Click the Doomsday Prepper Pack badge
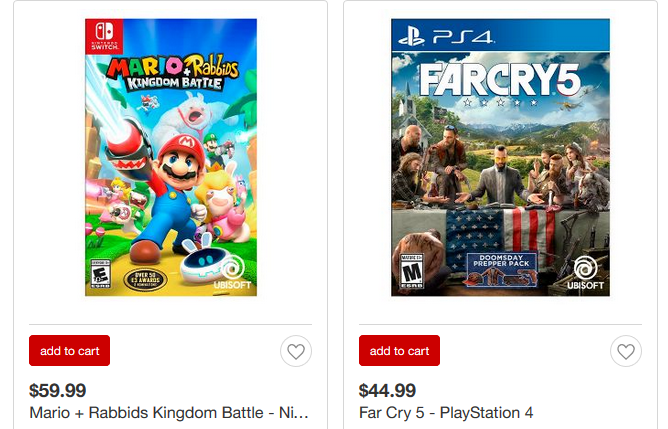This screenshot has width=668, height=429. tap(501, 268)
